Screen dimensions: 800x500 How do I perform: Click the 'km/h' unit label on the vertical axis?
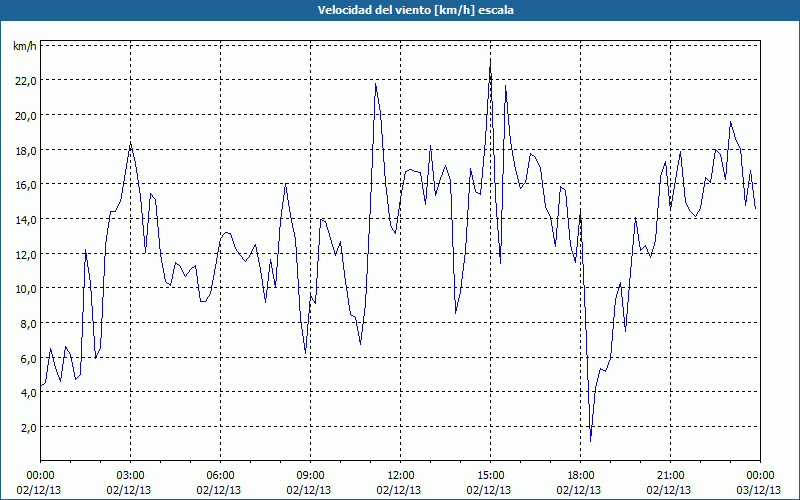(x=25, y=46)
